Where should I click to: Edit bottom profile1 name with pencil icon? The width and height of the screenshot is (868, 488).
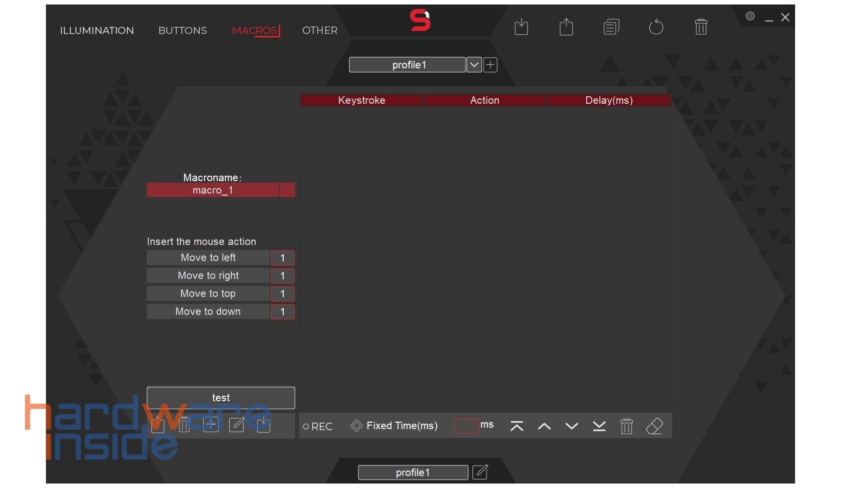[480, 472]
